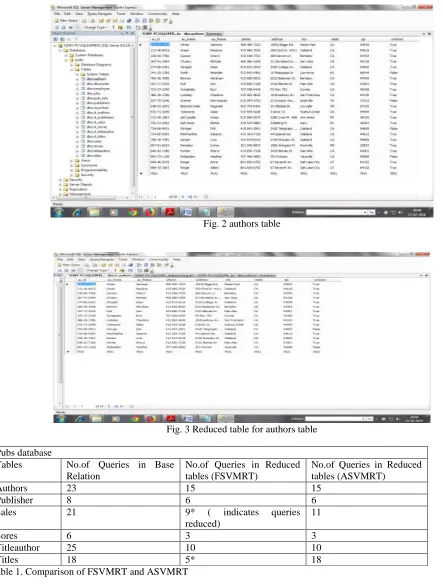Viewport: 443px width, 585px height.
Task: Expand the Views folder in Object Explorer
Action: coord(72,160)
